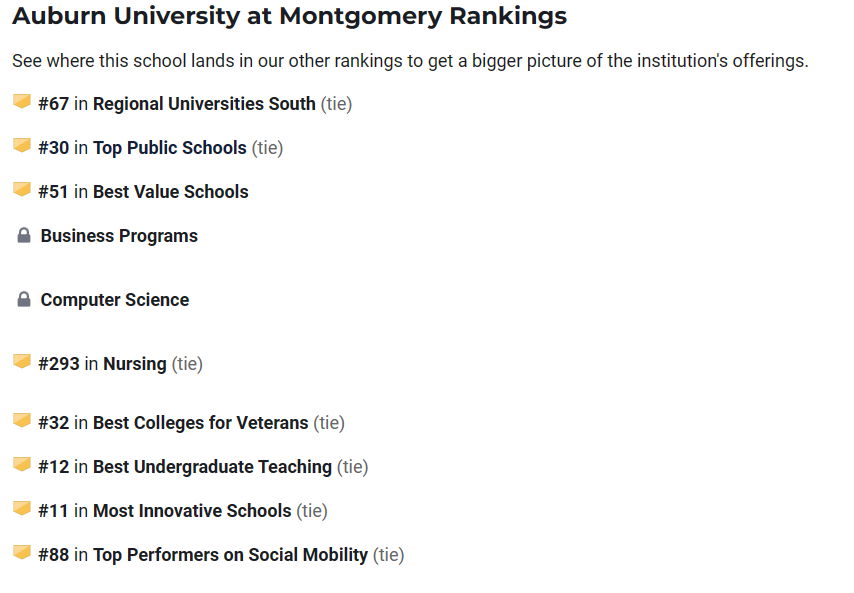
Task: Unlock the Computer Science ranking
Action: tap(115, 299)
